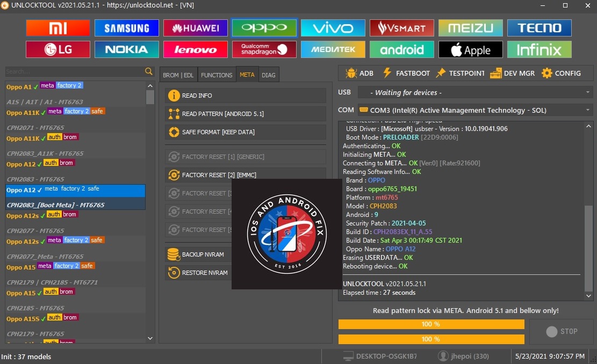Select the Xiaomi MI brand tile
This screenshot has width=597, height=364.
(x=58, y=28)
